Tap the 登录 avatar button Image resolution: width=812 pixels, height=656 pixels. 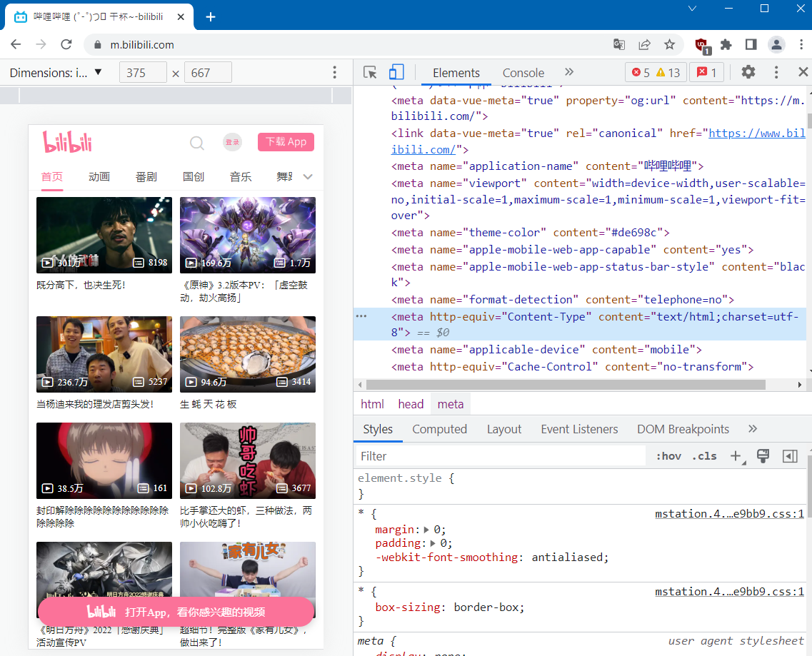click(233, 142)
